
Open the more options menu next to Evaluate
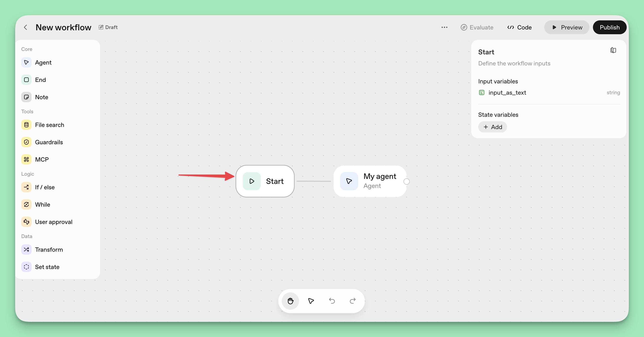coord(444,27)
